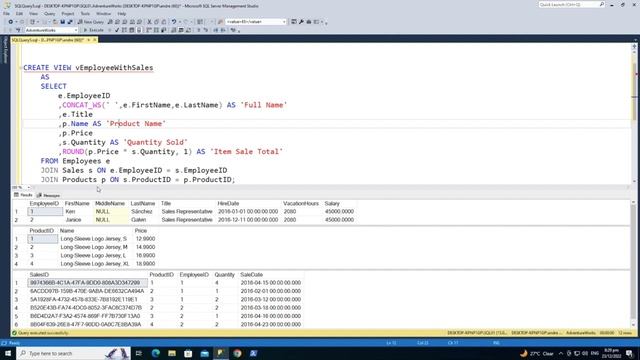This screenshot has width=640, height=360.
Task: Open the AdventureWorks database dropdown
Action: click(x=51, y=30)
